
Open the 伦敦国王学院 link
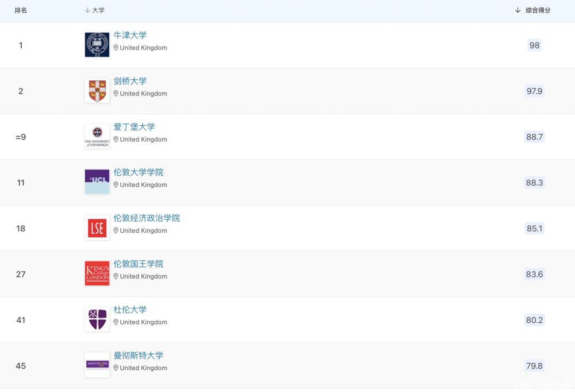click(x=138, y=264)
